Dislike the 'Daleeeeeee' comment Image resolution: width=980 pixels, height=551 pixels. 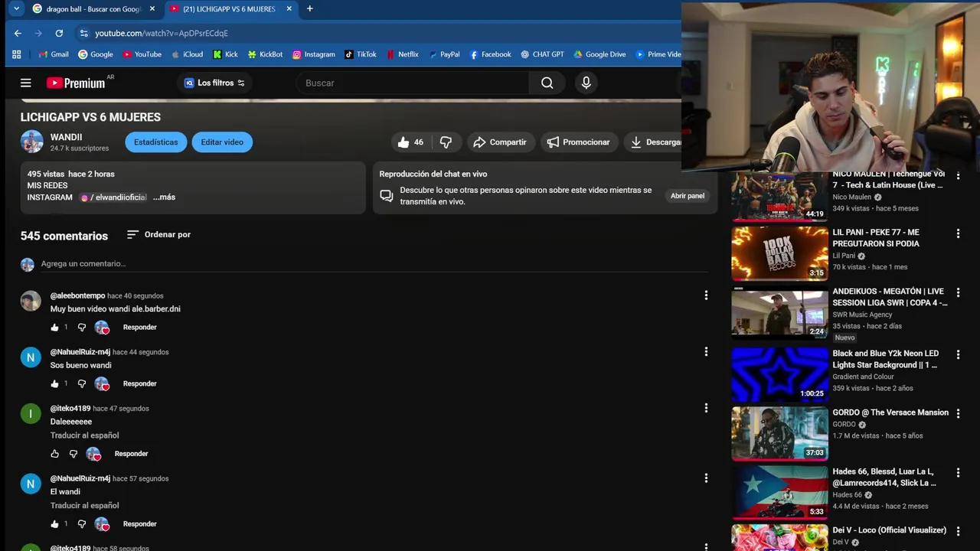(73, 454)
